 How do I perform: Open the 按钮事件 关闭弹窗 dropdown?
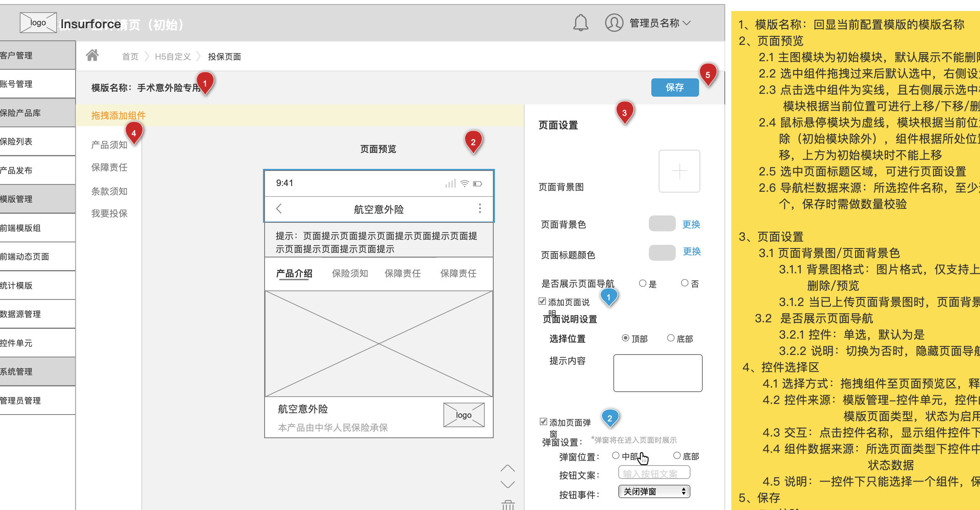pyautogui.click(x=654, y=492)
